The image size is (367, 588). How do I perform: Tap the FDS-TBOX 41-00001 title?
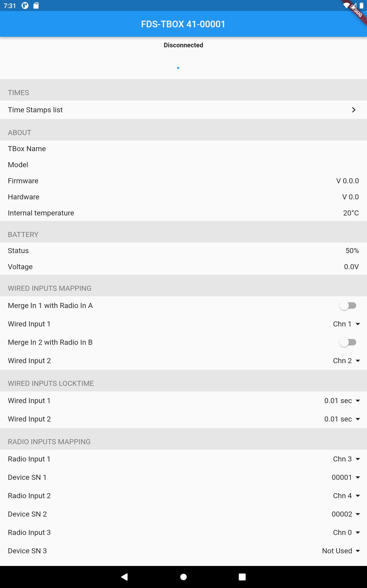pos(183,24)
